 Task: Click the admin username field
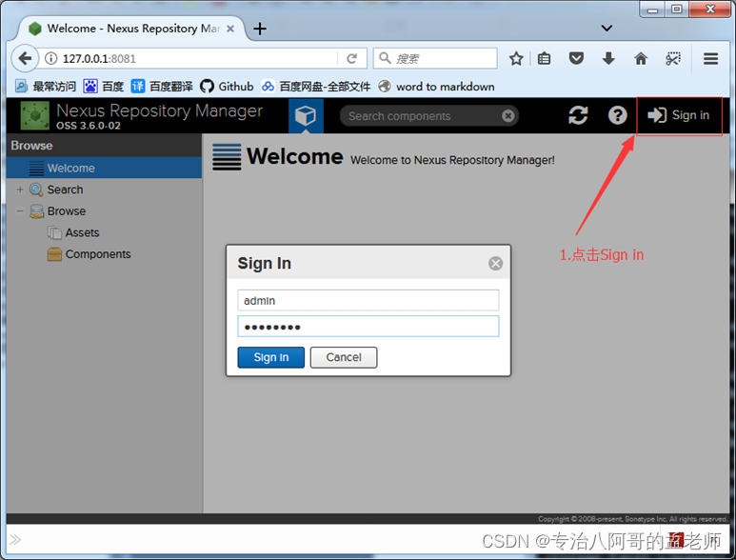click(x=368, y=300)
